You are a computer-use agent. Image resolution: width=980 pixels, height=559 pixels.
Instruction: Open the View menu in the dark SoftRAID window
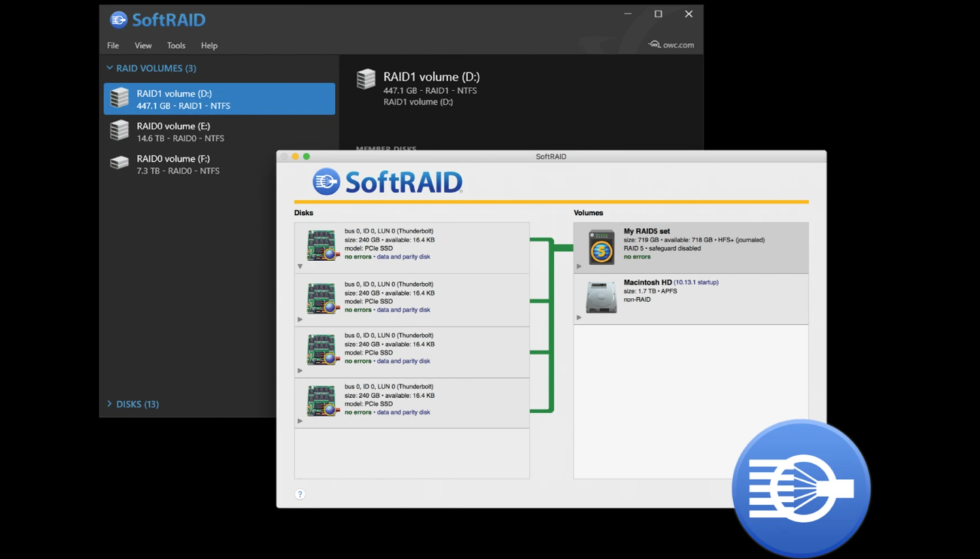[x=143, y=46]
